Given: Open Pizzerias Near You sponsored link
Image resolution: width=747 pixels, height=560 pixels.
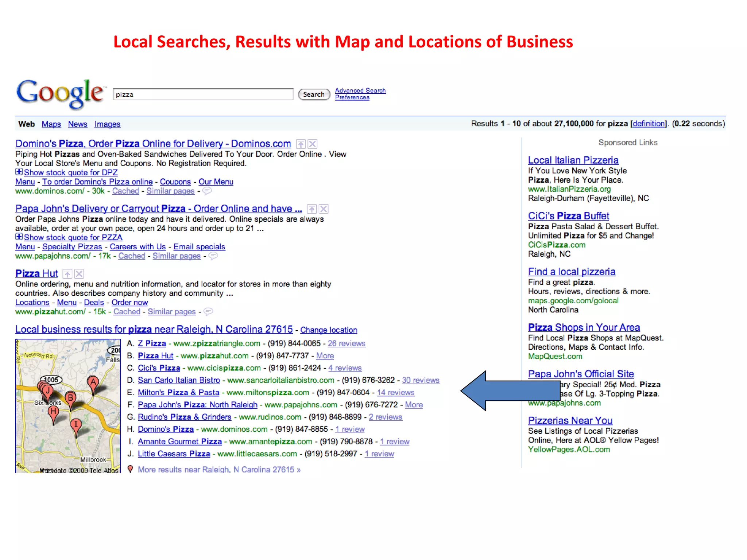Looking at the screenshot, I should point(570,421).
